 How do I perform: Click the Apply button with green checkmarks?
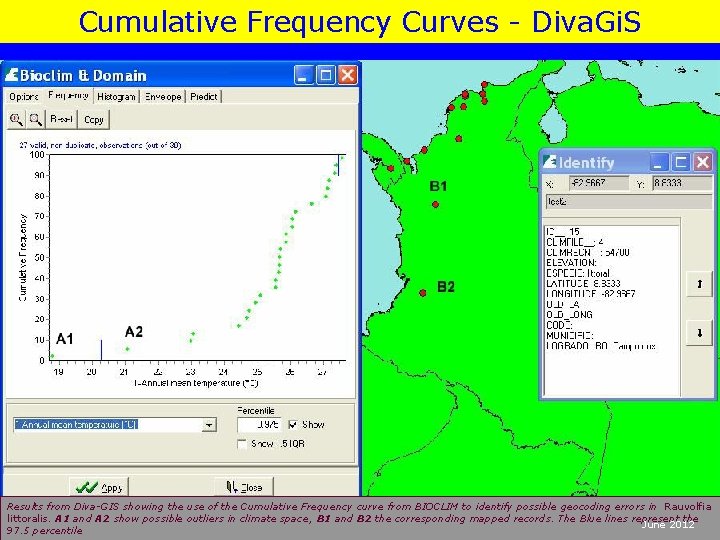pyautogui.click(x=99, y=487)
